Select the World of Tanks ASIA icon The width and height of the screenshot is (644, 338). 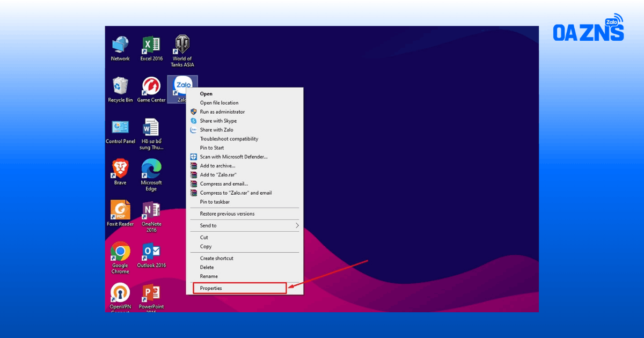tap(182, 52)
